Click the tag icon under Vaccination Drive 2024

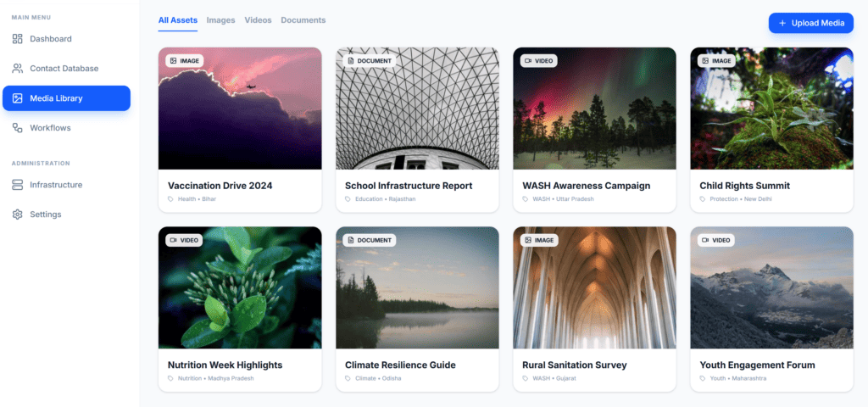click(x=171, y=199)
